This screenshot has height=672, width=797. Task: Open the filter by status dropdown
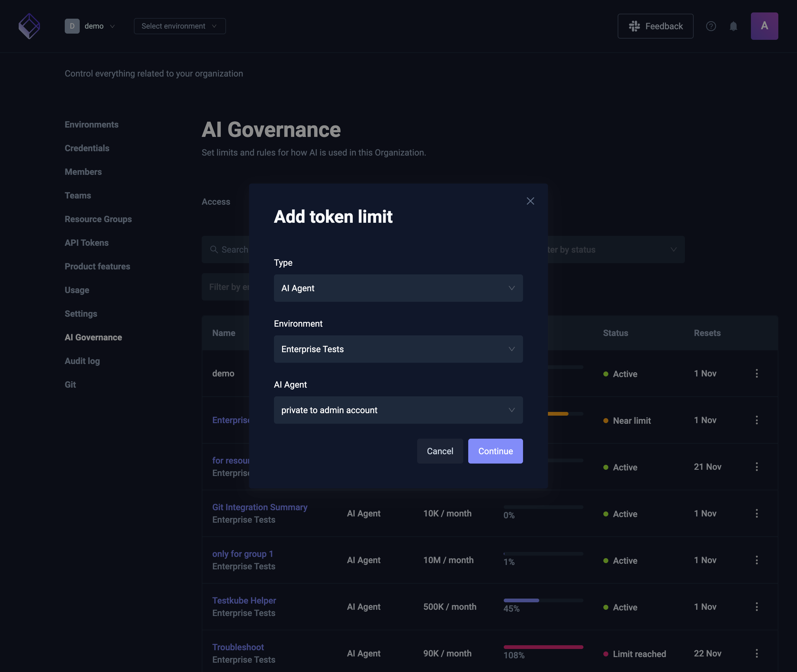(615, 250)
